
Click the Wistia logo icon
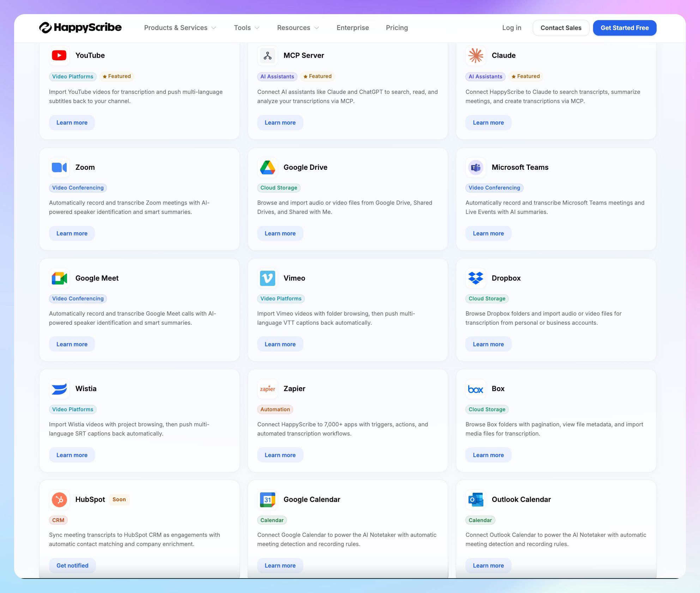tap(59, 389)
